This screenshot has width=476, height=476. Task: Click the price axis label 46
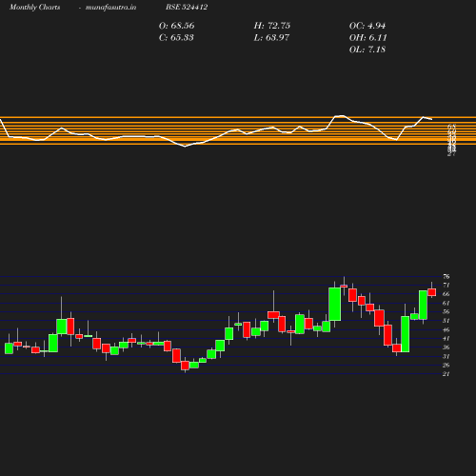(x=446, y=329)
